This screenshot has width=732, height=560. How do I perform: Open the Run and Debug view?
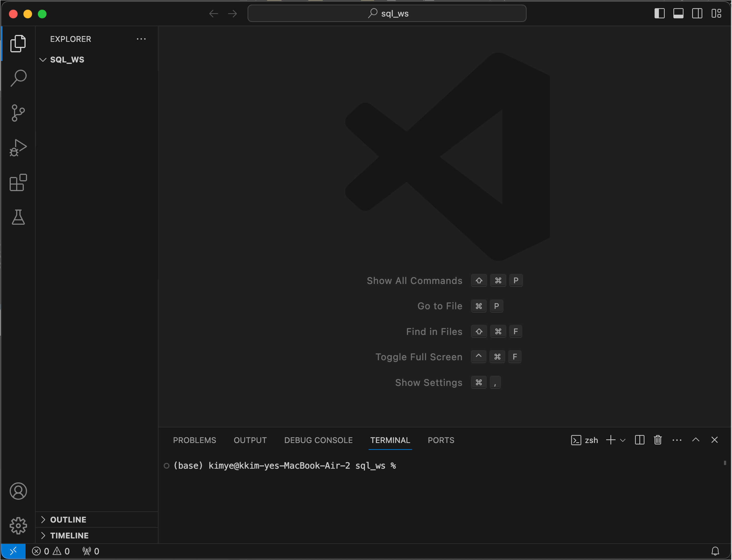(18, 148)
